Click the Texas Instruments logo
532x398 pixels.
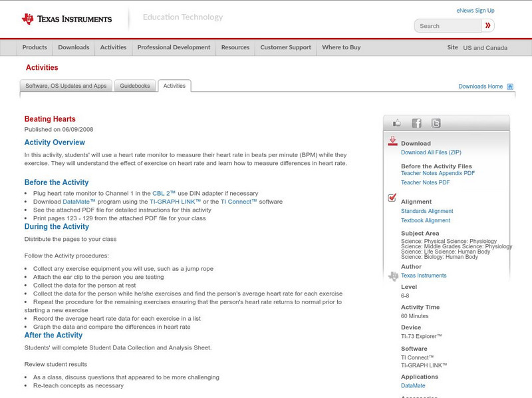(67, 19)
